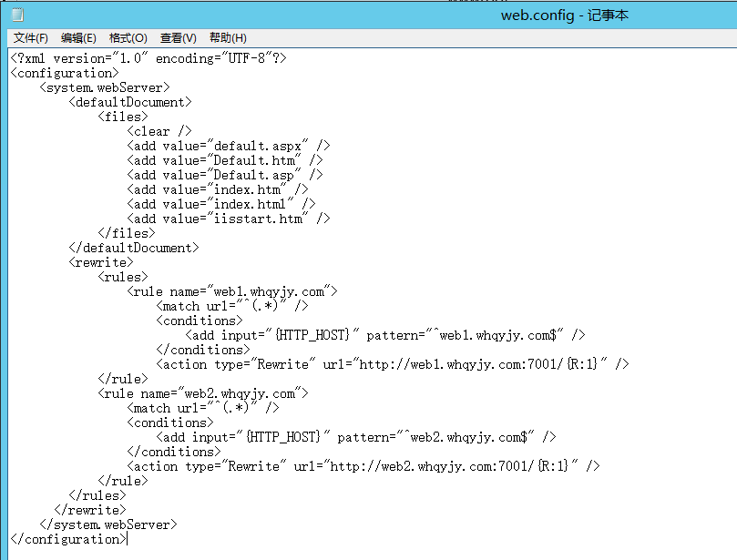Click the closing </defaultDocument> tag

pos(134,248)
